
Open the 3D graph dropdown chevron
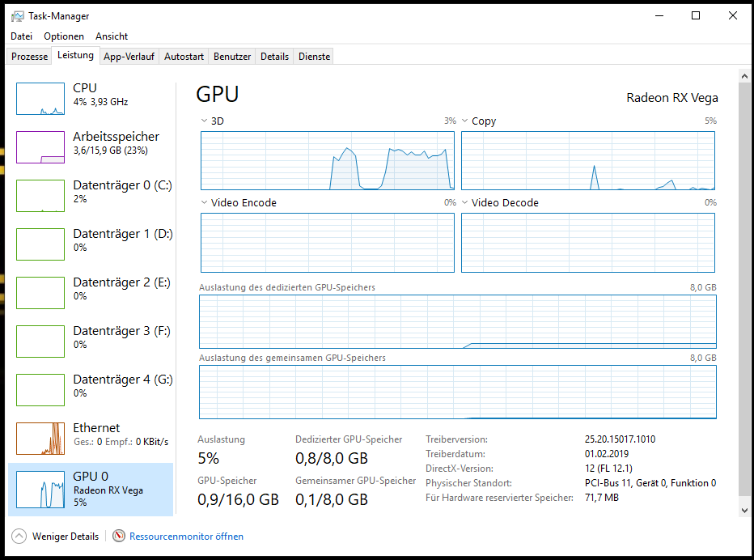pos(205,121)
